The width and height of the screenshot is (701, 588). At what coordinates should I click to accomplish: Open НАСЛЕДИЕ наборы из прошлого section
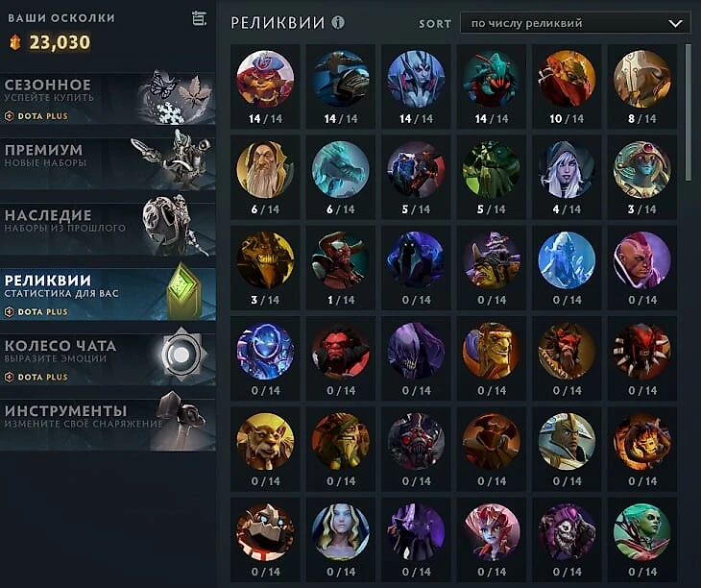108,229
